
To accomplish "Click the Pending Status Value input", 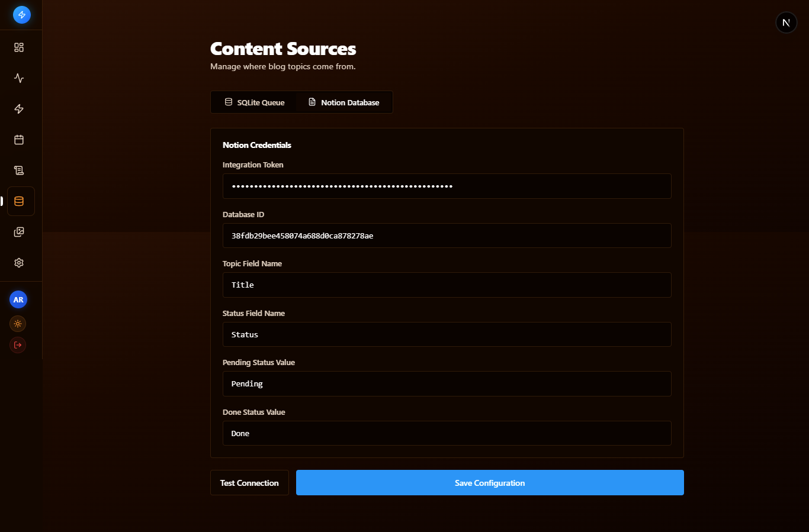I will (x=447, y=383).
